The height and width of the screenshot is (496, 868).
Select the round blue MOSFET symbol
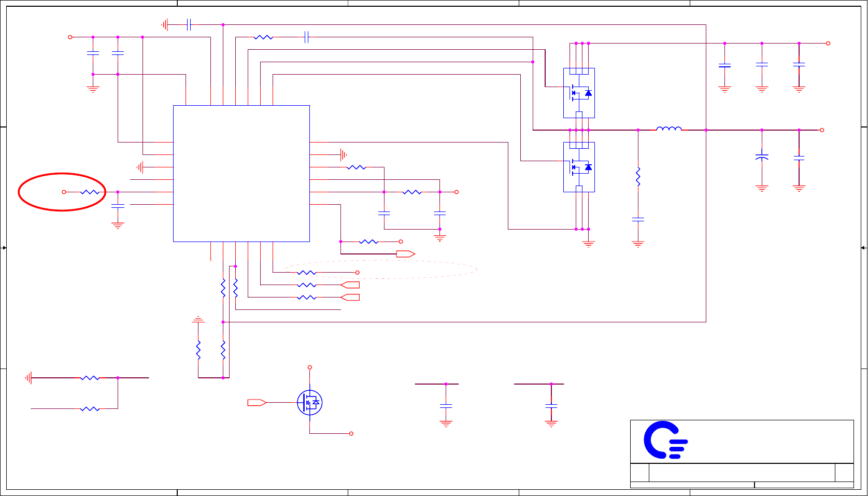310,402
